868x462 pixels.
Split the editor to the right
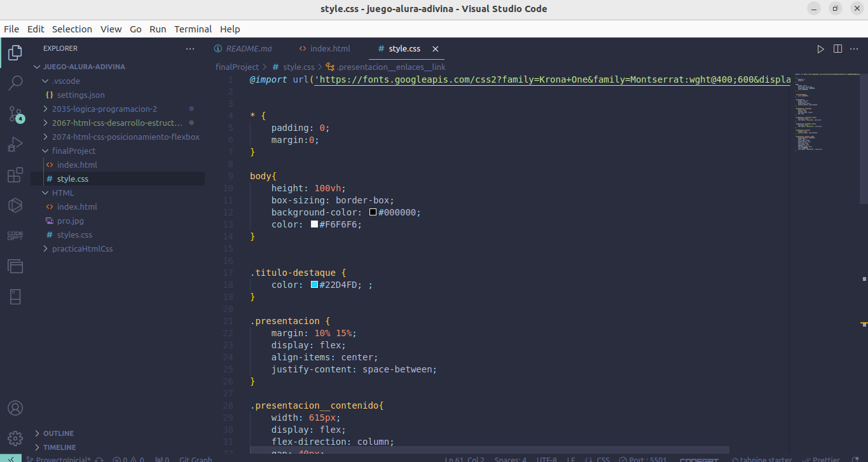[837, 49]
